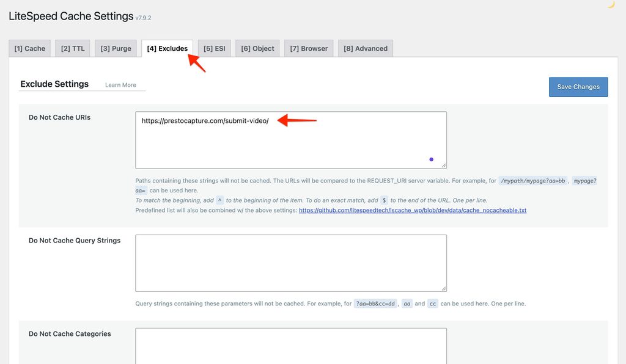Open the [6] Object tab
Viewport: 626px width, 364px height.
click(257, 48)
